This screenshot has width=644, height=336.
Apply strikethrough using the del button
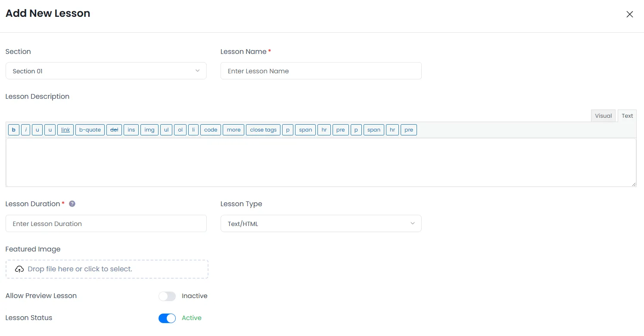point(114,129)
